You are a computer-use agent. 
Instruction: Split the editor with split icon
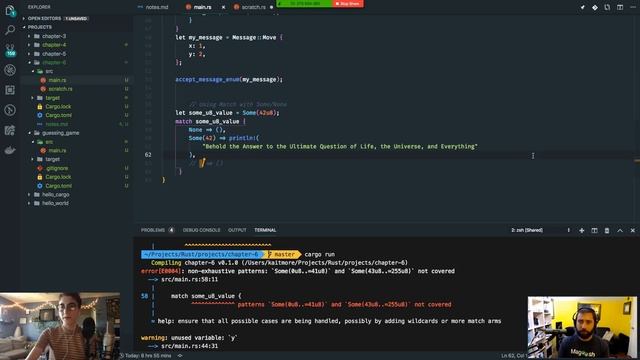(620, 7)
